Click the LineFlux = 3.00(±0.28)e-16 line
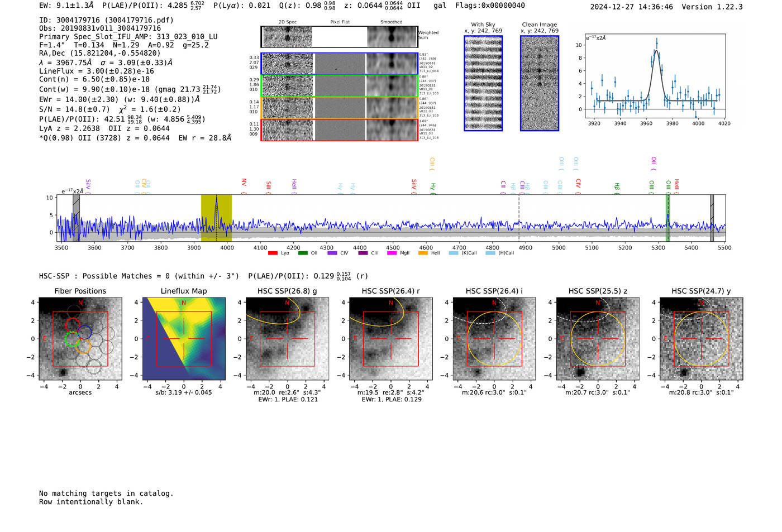 tap(97, 71)
